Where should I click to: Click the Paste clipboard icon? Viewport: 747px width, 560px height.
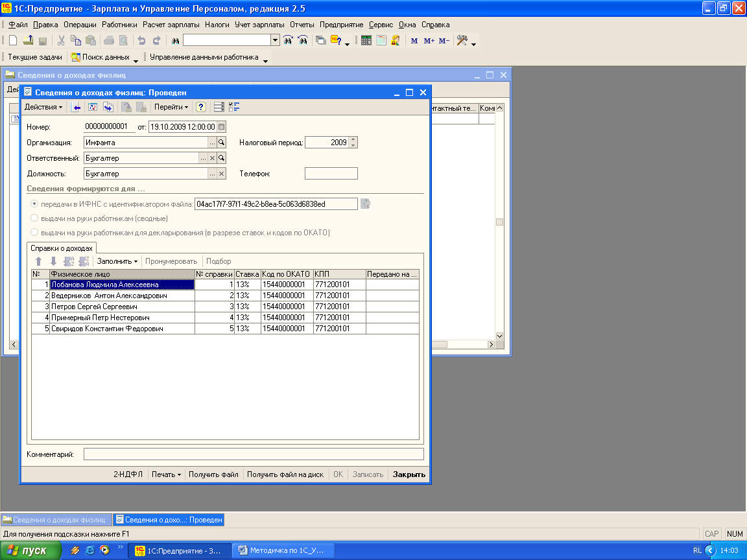coord(91,40)
